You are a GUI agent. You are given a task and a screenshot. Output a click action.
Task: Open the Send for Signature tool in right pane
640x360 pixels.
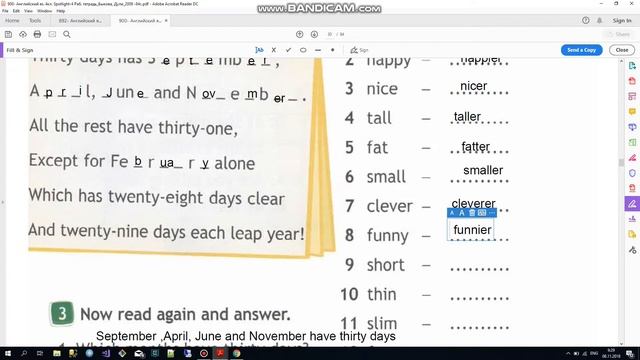[632, 219]
